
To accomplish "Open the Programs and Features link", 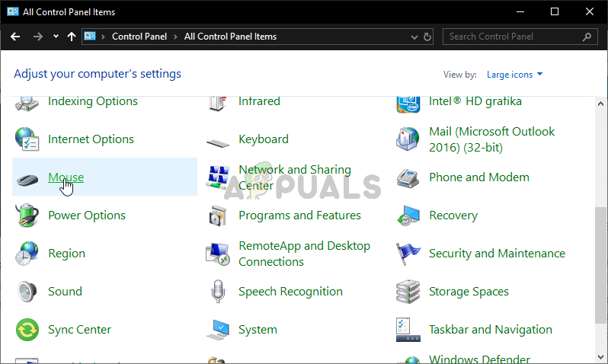I will [x=299, y=216].
